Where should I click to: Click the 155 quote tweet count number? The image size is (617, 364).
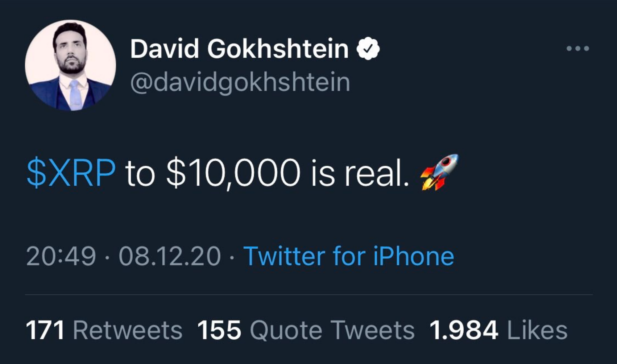coord(219,331)
